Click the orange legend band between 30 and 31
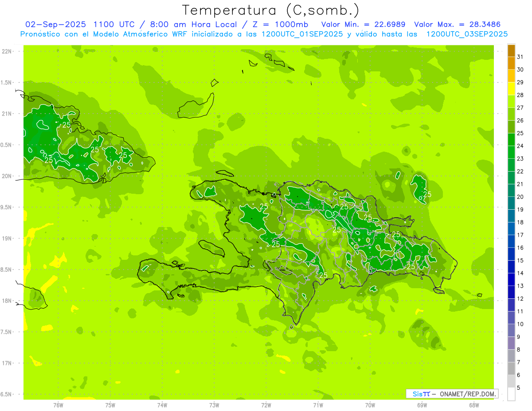 (511, 63)
